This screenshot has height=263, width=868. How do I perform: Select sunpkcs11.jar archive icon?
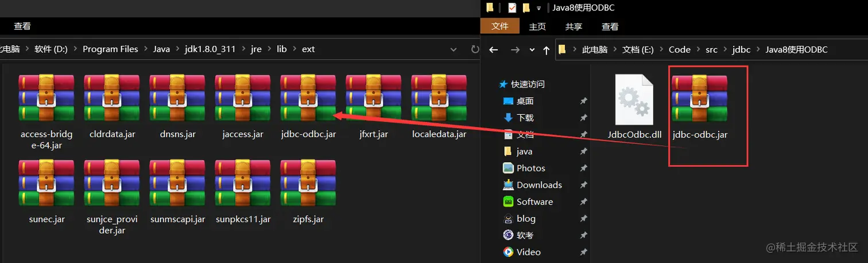(242, 183)
